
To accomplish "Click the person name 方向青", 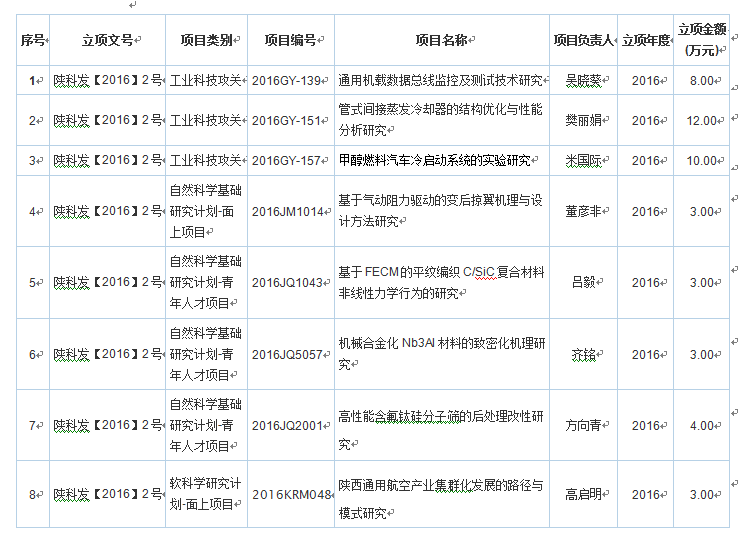I will coord(583,425).
